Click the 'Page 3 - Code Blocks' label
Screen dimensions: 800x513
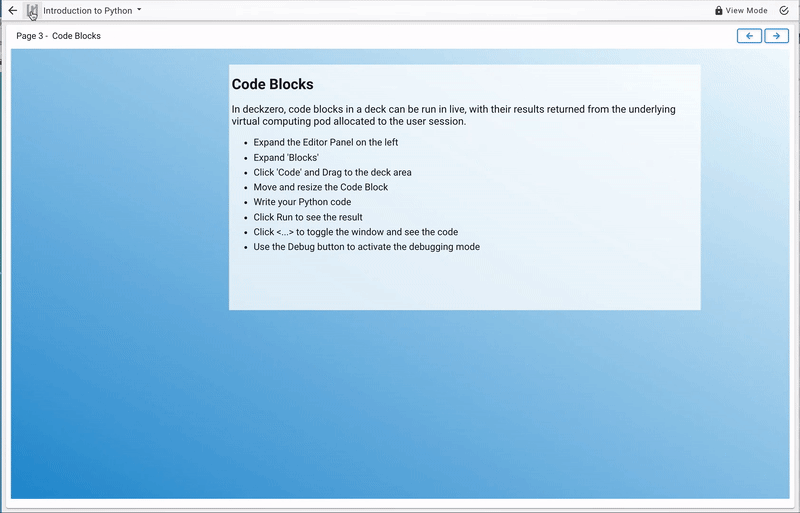click(58, 36)
